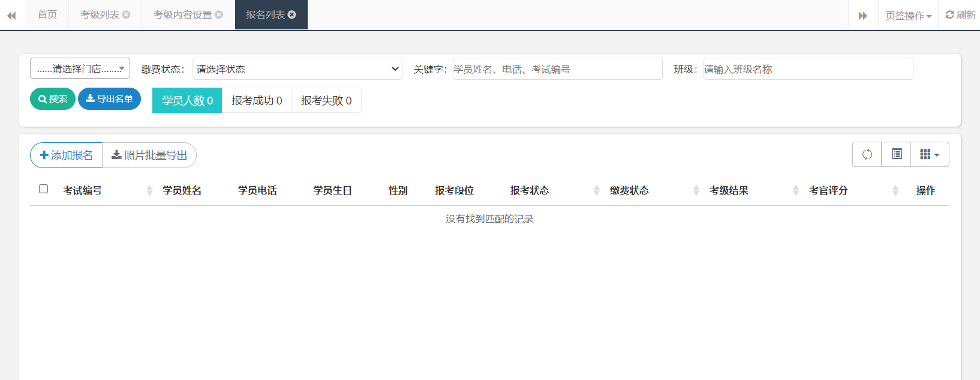
Task: Click the green 搜索 button
Action: coord(53,99)
